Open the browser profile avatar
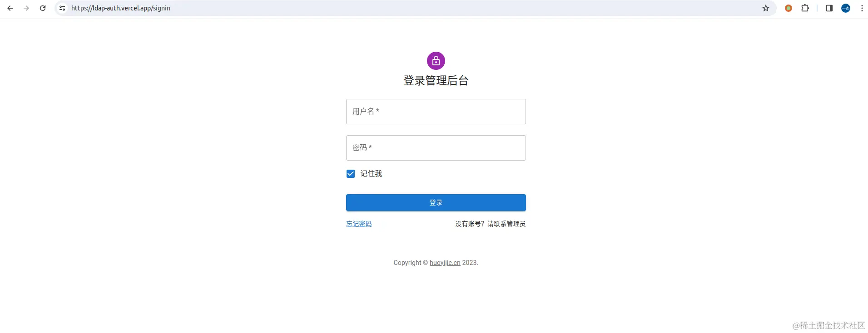 [x=846, y=8]
